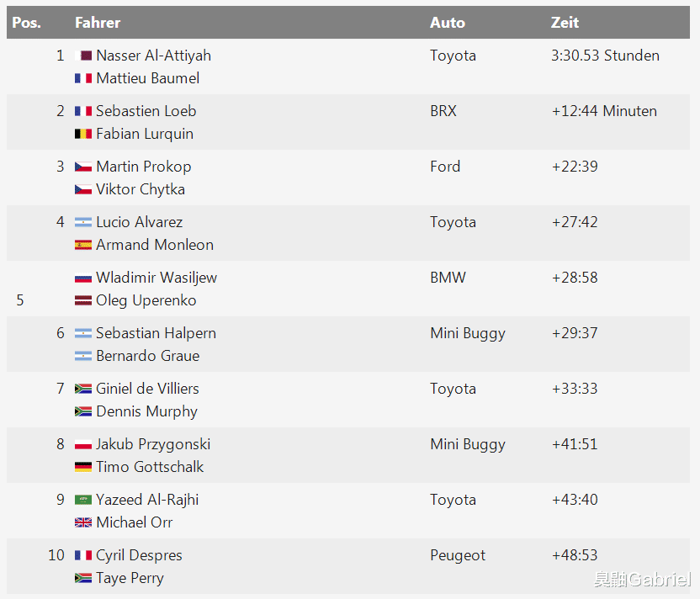
Task: Click the winning time 3:30.53 Stunden
Action: [x=605, y=56]
